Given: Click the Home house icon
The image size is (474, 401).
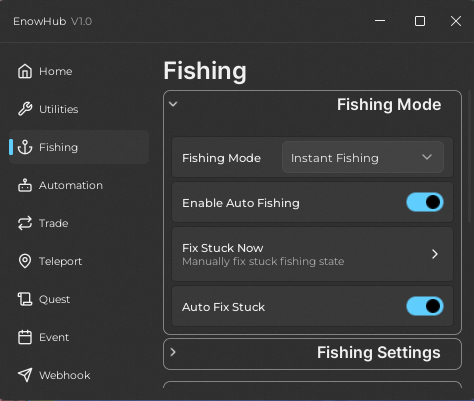Looking at the screenshot, I should click(x=25, y=71).
